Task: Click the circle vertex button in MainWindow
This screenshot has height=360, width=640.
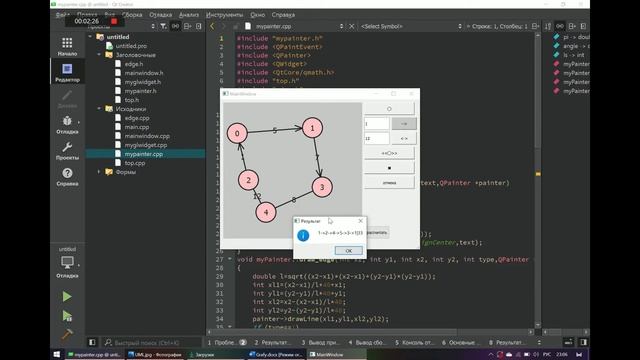Action: coord(389,109)
